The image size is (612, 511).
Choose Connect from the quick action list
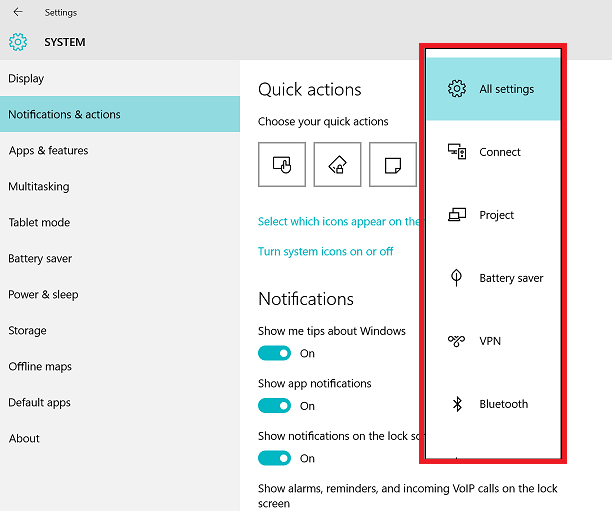click(x=493, y=152)
